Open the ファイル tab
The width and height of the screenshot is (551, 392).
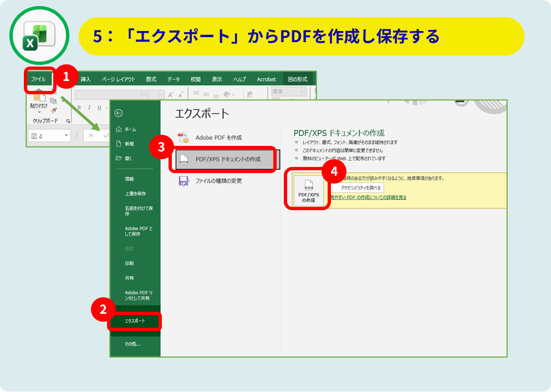click(38, 79)
